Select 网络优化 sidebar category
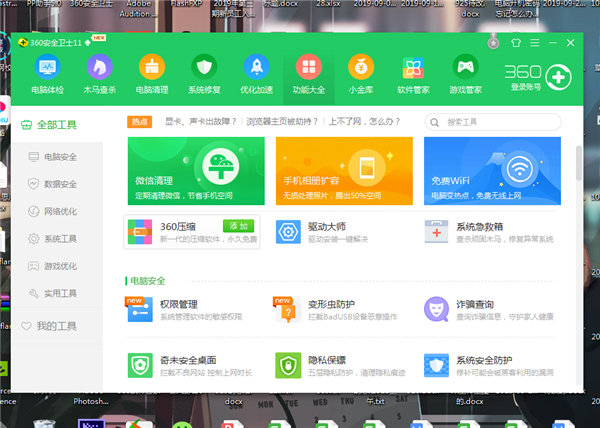This screenshot has height=428, width=600. tap(52, 212)
